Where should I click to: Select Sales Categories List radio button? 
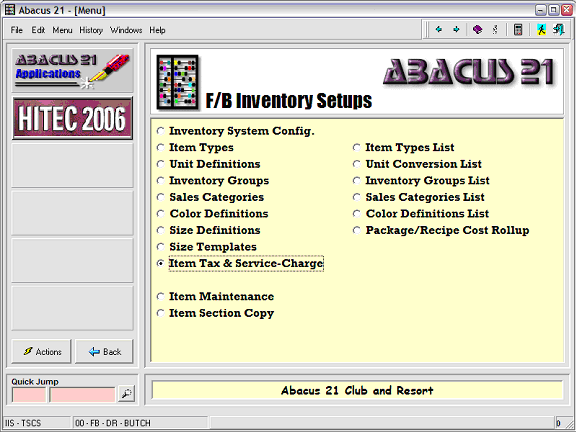(x=356, y=197)
